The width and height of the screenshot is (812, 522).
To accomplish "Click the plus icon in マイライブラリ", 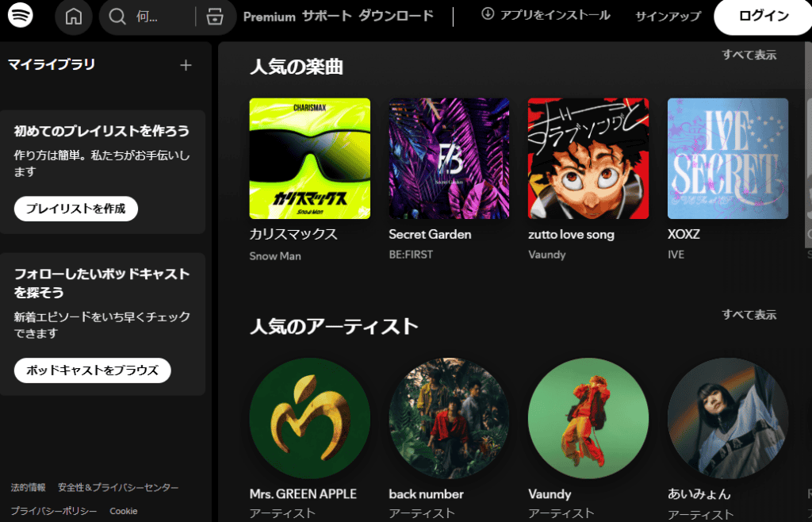I will 186,65.
